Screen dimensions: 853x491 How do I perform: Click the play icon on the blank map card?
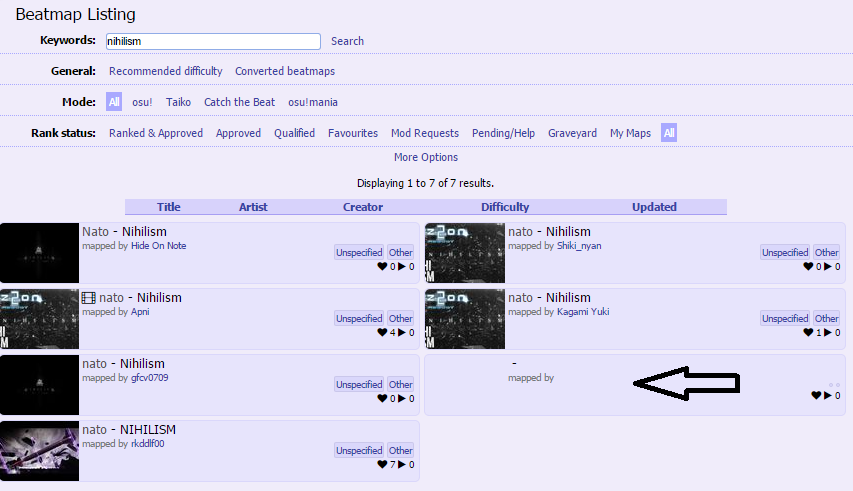(828, 395)
